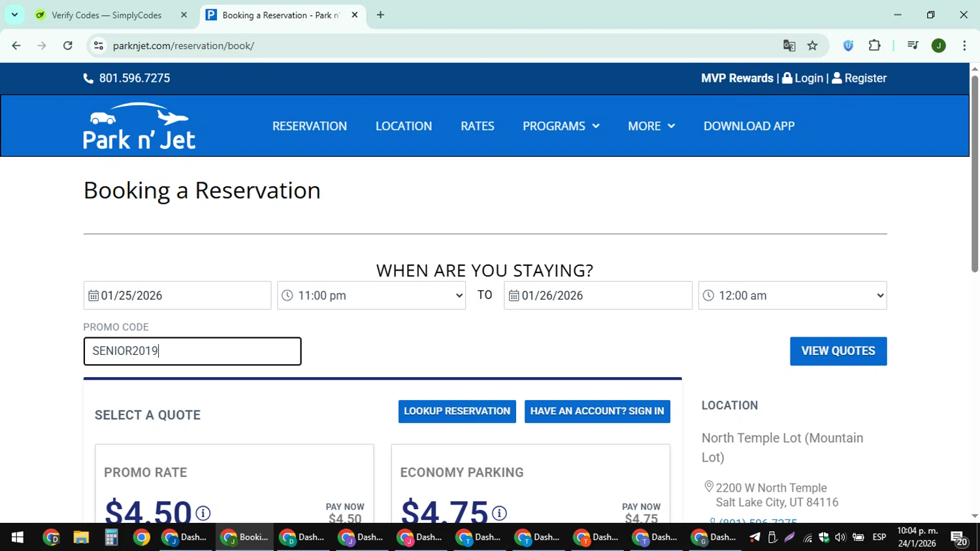Open the MVP Rewards link

tap(737, 78)
